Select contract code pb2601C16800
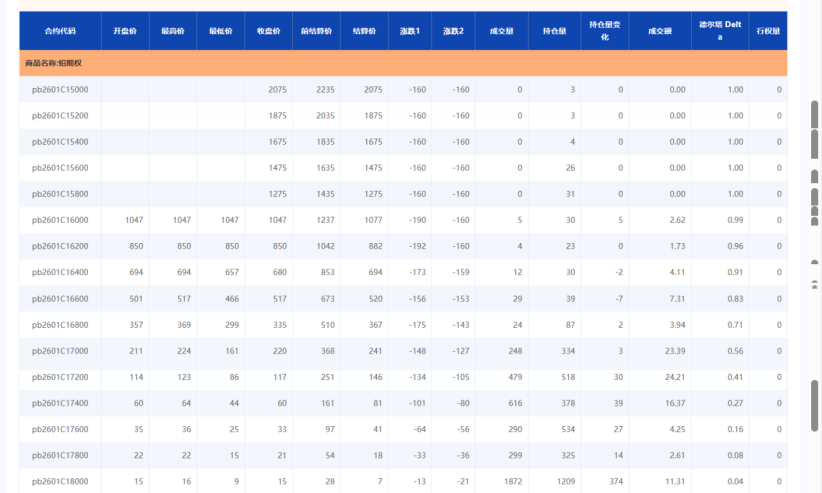822x493 pixels. point(60,325)
